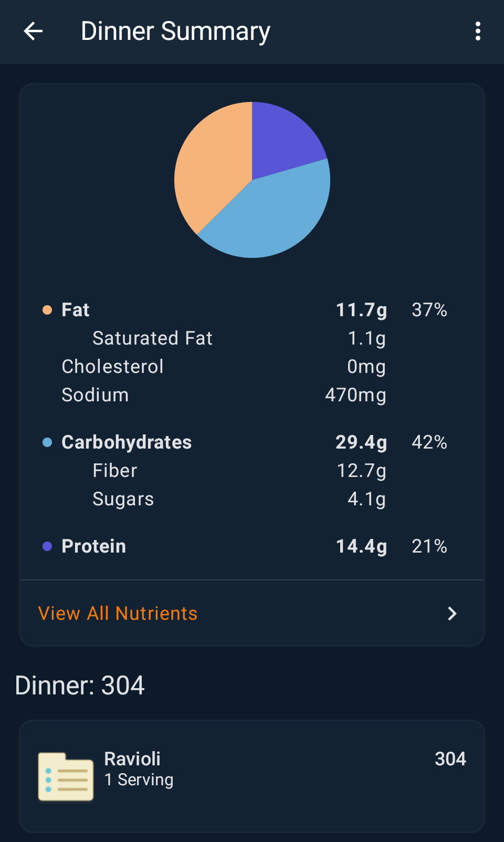This screenshot has height=842, width=504.
Task: Open the three-dot overflow menu
Action: coord(477,32)
